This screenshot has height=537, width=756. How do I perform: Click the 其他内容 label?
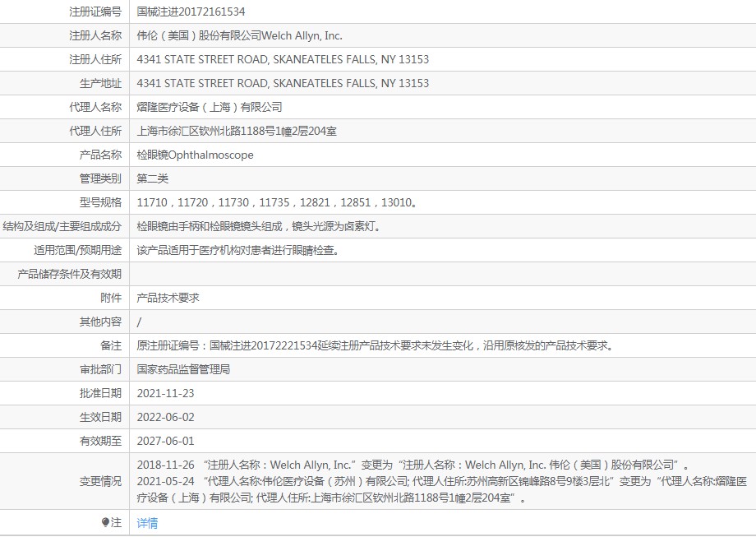101,322
